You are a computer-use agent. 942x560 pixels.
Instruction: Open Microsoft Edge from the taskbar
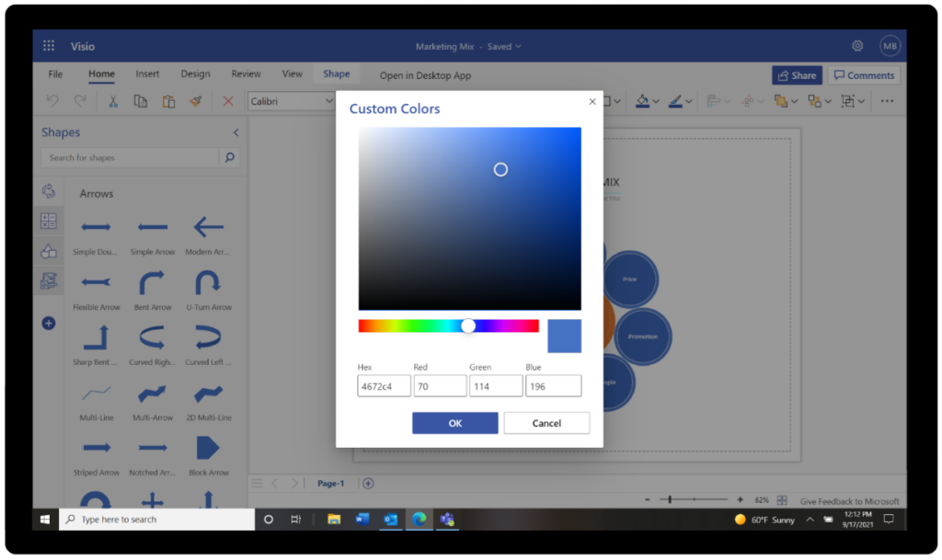pos(419,519)
